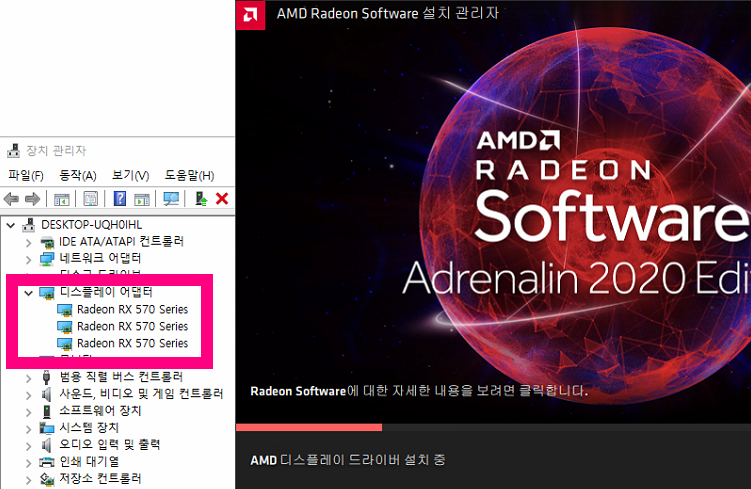Click 'AMD Radeon Software 설치 관리자' title text

(x=388, y=13)
